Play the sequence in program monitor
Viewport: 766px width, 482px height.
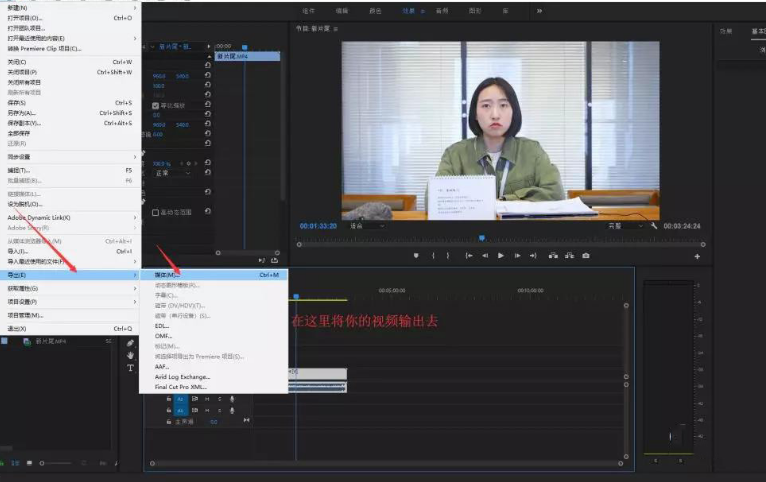501,255
